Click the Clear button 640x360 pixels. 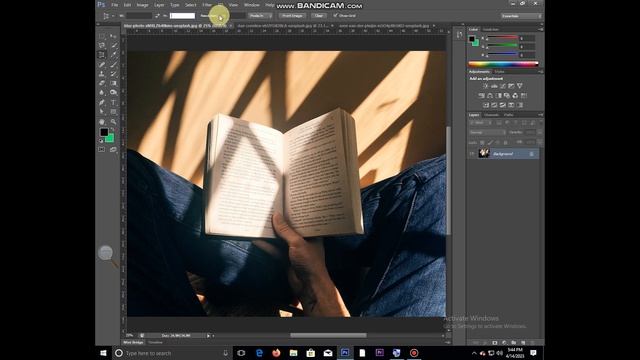[x=319, y=16]
